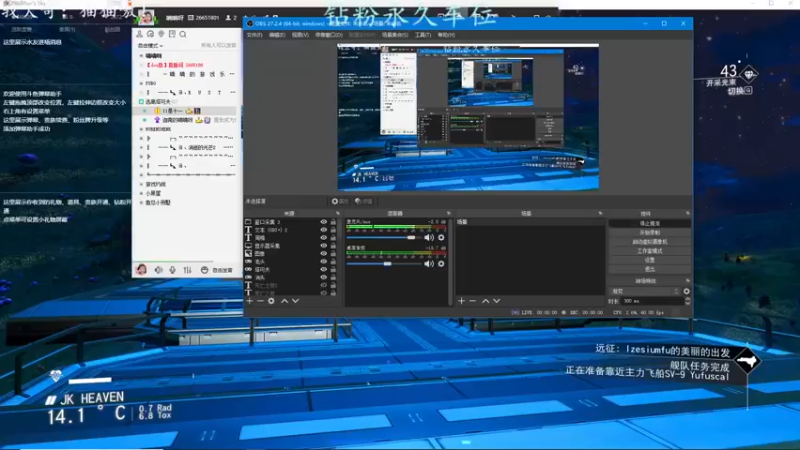This screenshot has width=800, height=450.
Task: Open the 工具(T) menu in OBS
Action: tap(423, 35)
